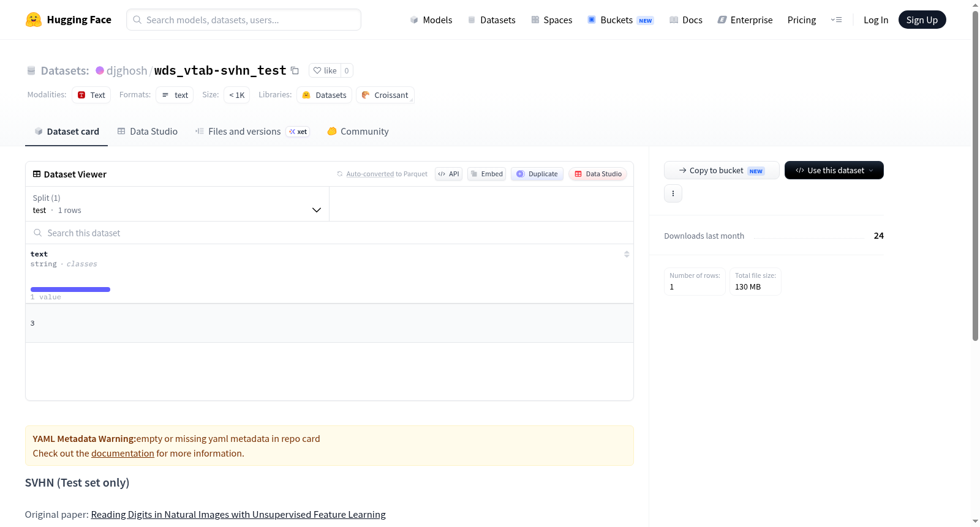Click the Datasets heading icon

(x=31, y=70)
